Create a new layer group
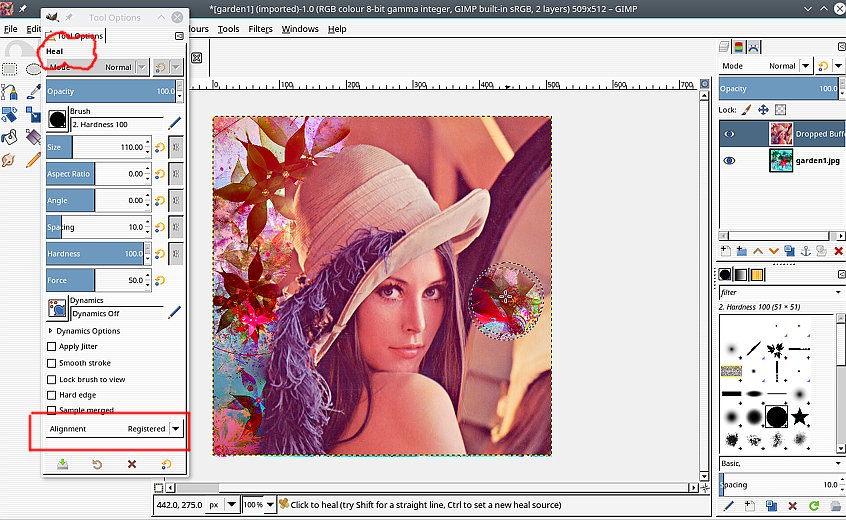 tap(742, 251)
